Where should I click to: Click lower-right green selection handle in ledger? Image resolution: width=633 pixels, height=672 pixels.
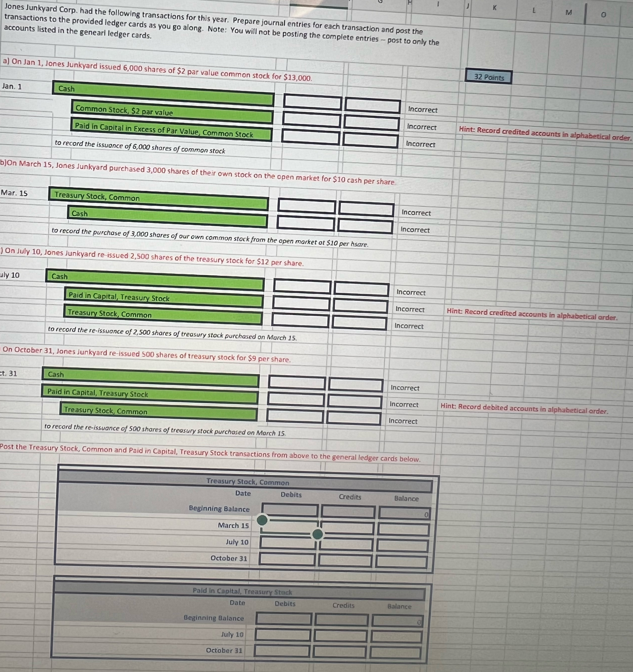(x=317, y=535)
